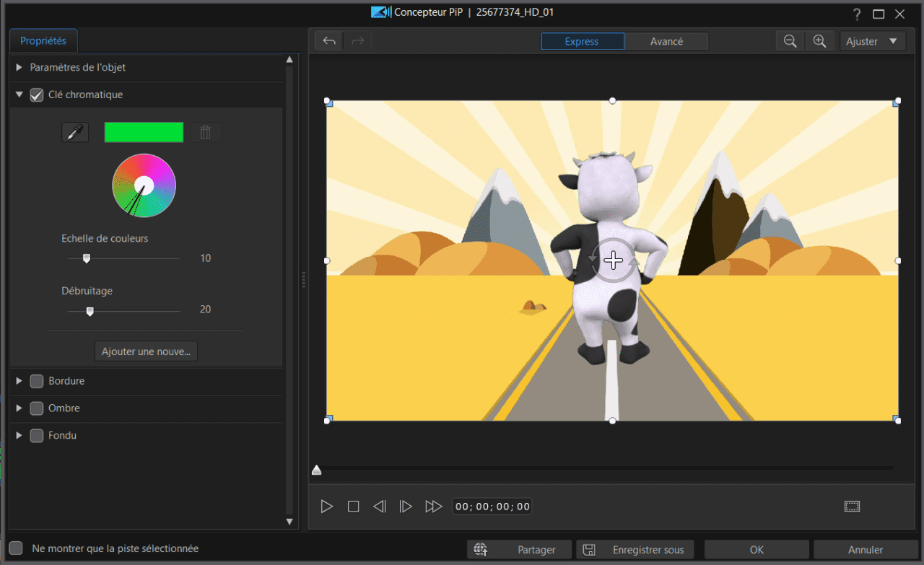Click the properties panel scroll-down arrow

pyautogui.click(x=289, y=521)
